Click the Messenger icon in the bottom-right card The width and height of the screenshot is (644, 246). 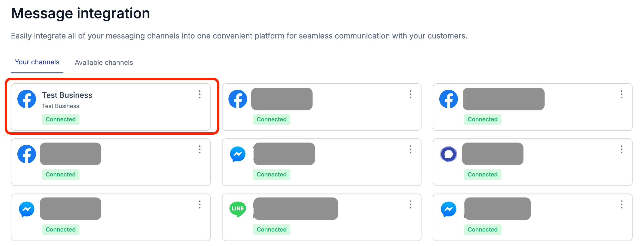pyautogui.click(x=449, y=209)
